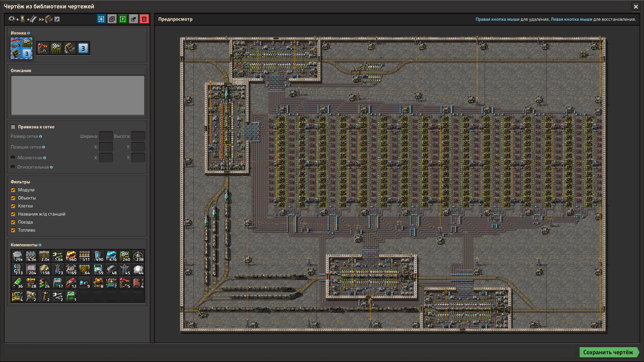Toggle the Названия ж/д станций checkbox

[x=13, y=214]
